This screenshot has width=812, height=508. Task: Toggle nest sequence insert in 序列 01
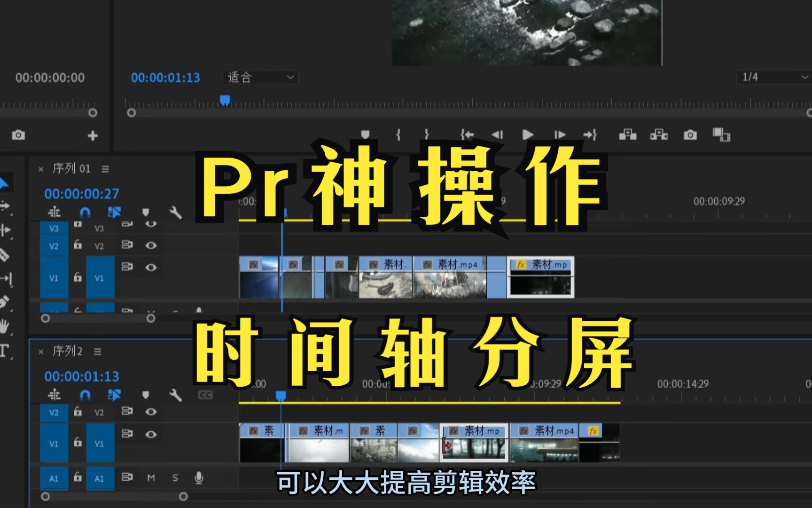click(x=54, y=212)
